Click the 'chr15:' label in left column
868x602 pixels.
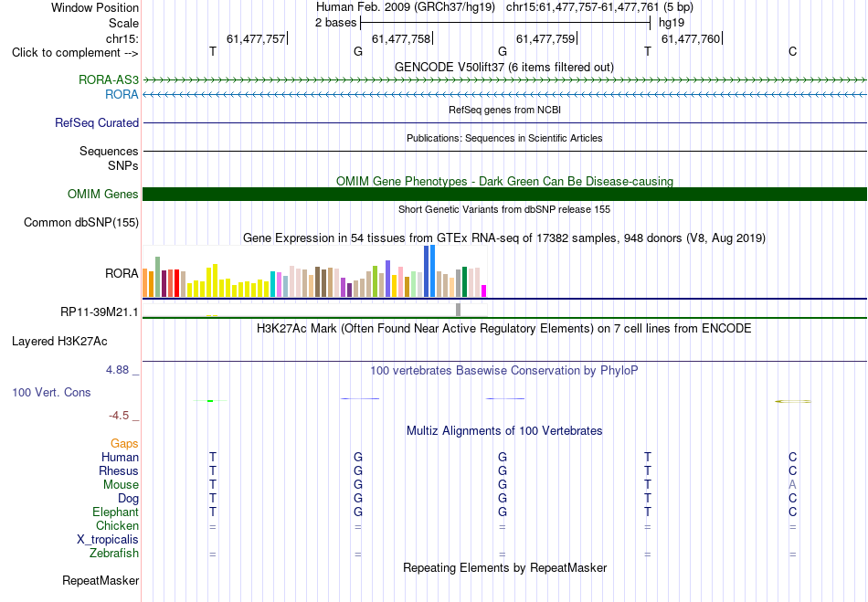pyautogui.click(x=122, y=38)
